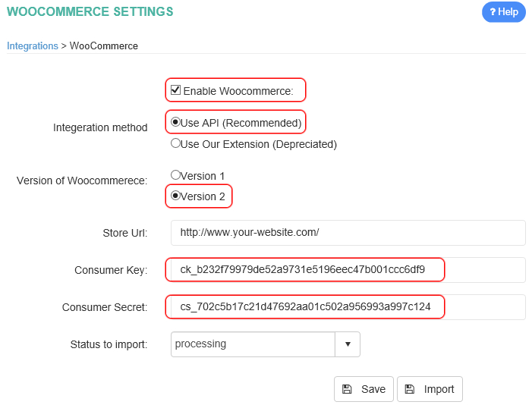Click the floppy disk icon on Import

410,389
